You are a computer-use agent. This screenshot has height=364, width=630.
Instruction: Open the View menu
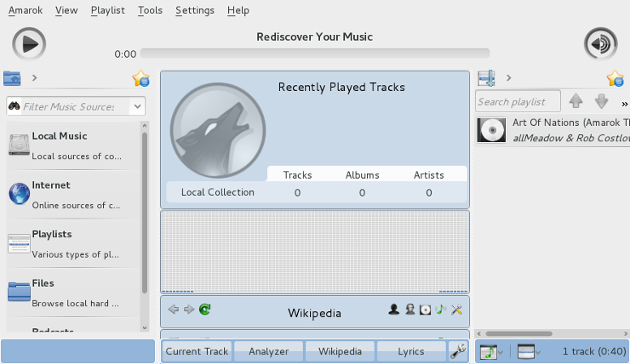coord(66,10)
